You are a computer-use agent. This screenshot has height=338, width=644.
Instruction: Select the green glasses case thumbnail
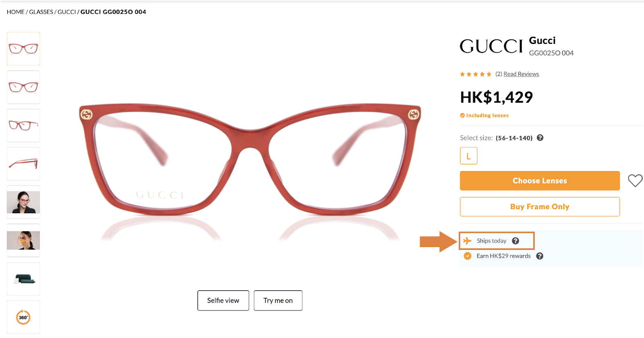point(23,279)
